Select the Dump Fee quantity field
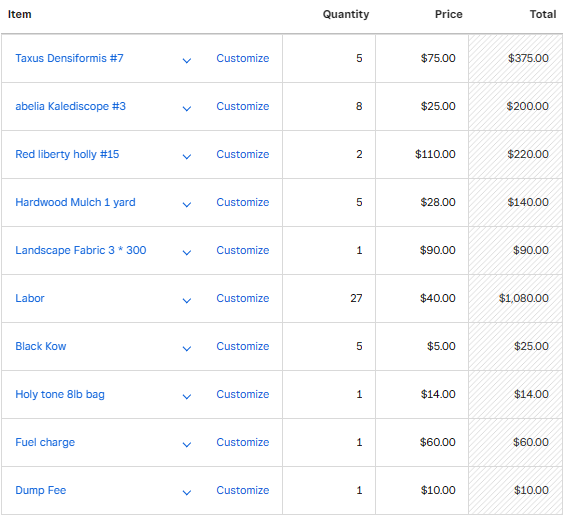This screenshot has width=563, height=515. [x=329, y=491]
